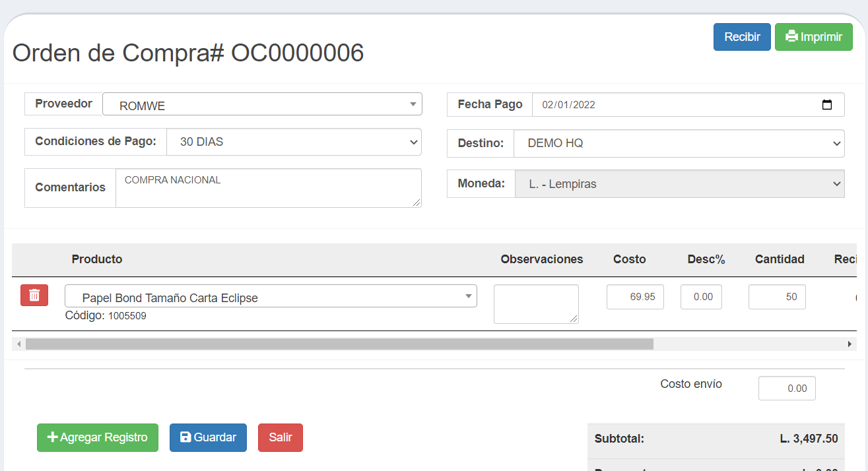Click the right arrow of the horizontal scrollbar
868x471 pixels.
point(850,343)
